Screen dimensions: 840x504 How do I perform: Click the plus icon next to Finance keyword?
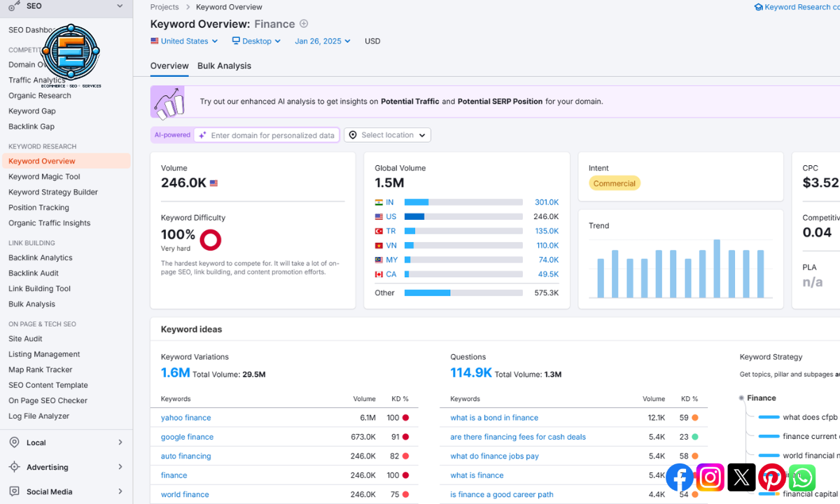point(303,23)
